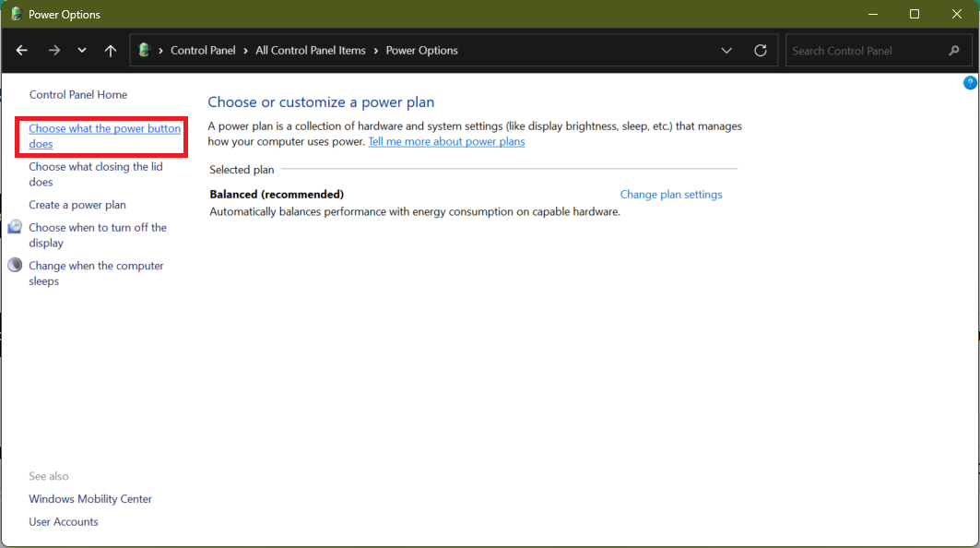The image size is (980, 548).
Task: Click the monitor icon beside turn off display
Action: 15,227
